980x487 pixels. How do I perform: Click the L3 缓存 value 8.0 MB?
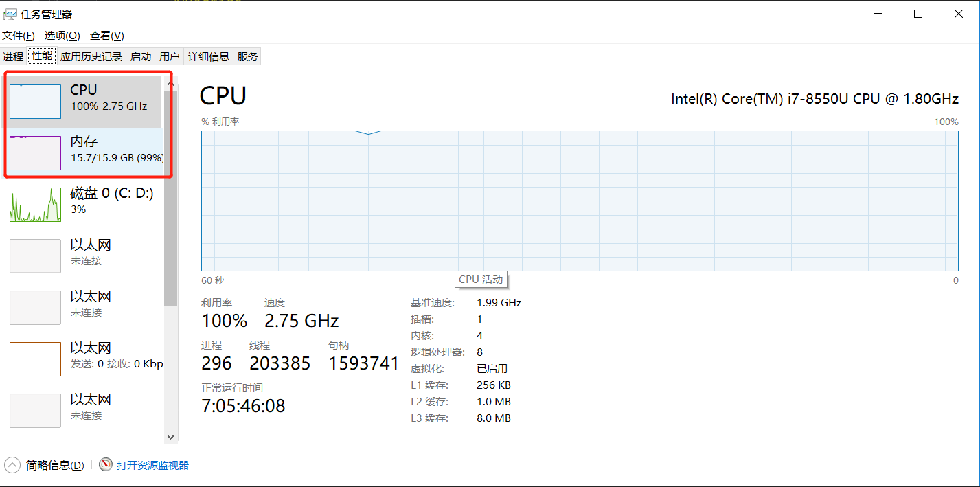click(x=494, y=418)
